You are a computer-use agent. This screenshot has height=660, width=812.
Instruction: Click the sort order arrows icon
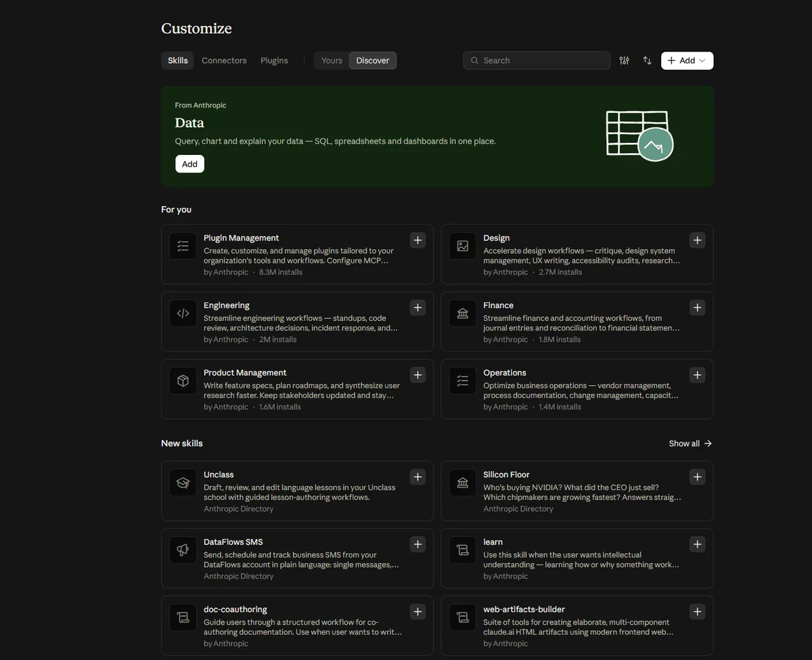tap(647, 60)
